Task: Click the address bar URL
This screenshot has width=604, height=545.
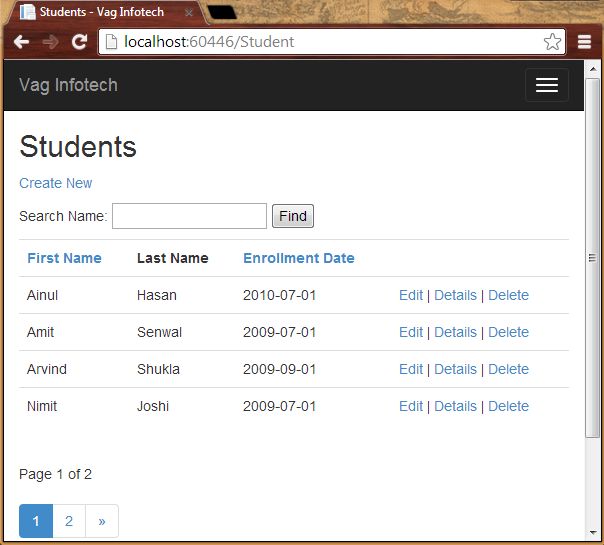Action: point(209,42)
